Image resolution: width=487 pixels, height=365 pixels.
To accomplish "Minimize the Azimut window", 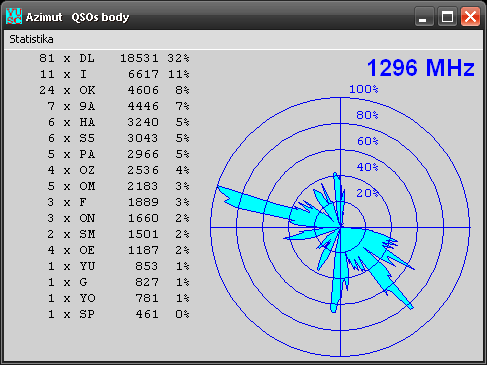I will (424, 16).
